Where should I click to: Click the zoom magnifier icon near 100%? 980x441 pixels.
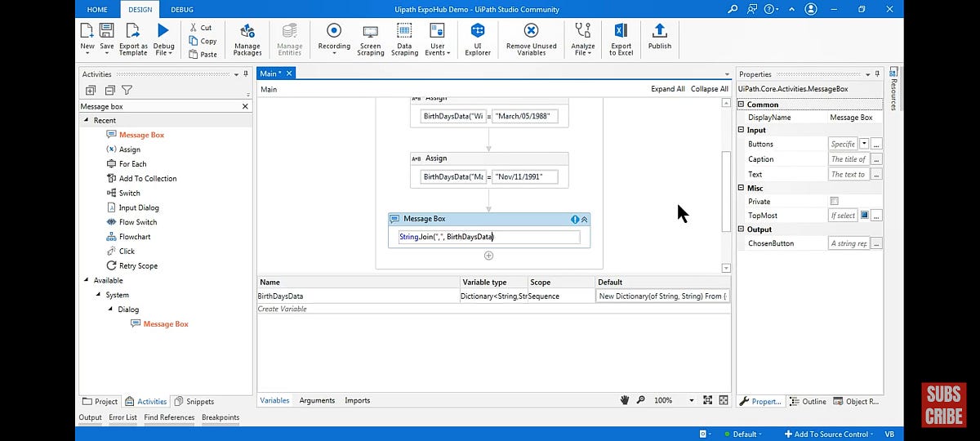point(641,400)
